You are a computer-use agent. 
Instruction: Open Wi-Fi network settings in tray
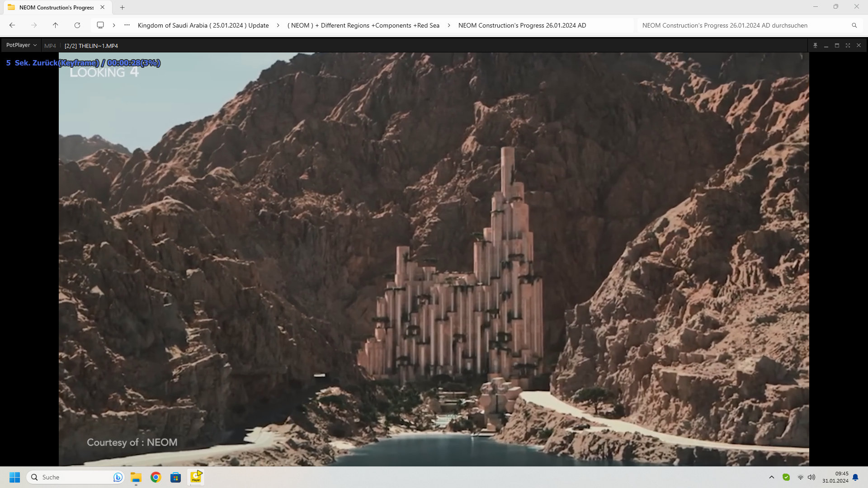(801, 477)
